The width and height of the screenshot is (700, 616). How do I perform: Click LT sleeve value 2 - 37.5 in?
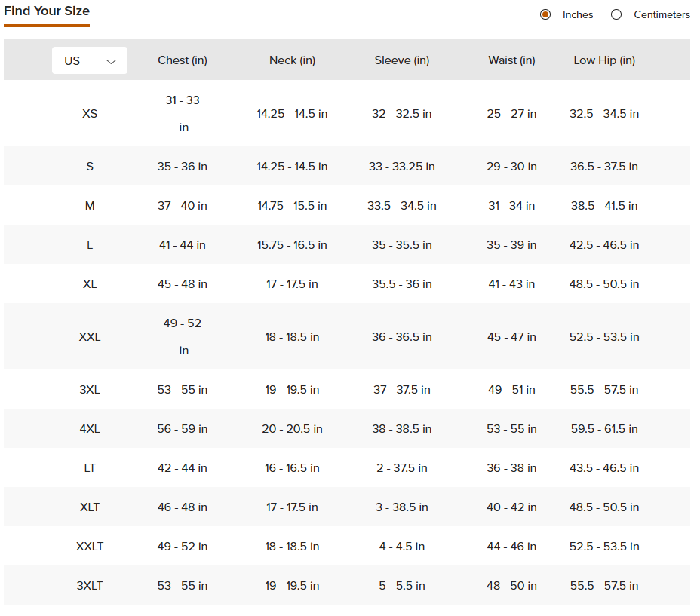pos(402,468)
